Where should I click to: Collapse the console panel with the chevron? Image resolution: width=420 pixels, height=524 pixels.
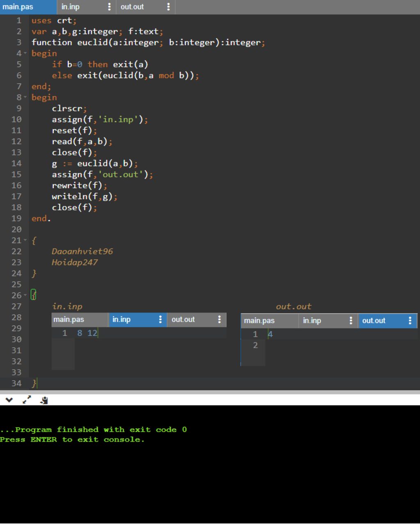(x=9, y=400)
